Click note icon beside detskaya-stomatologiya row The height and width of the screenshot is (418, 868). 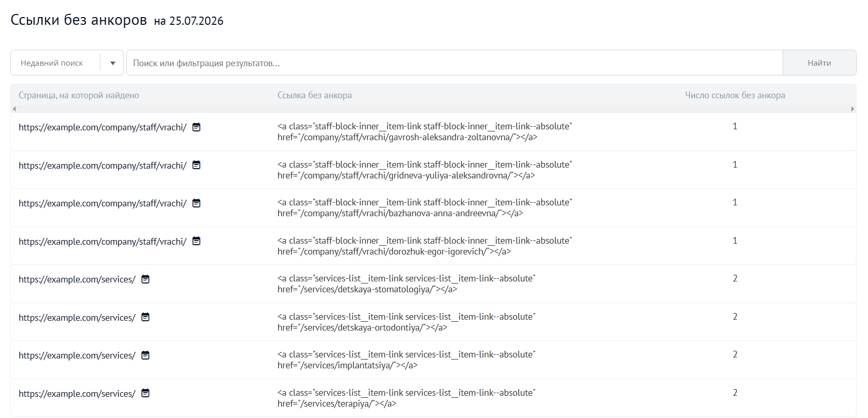click(145, 279)
